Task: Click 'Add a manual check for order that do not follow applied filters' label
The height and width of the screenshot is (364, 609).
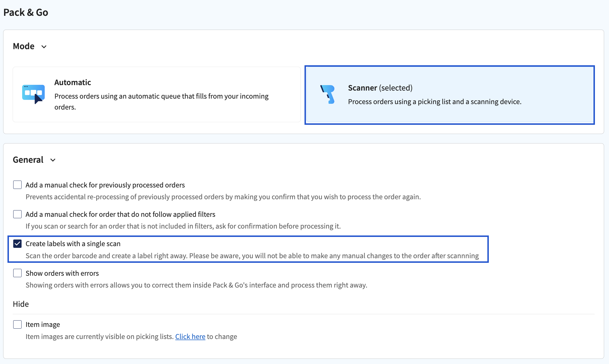Action: [x=120, y=214]
